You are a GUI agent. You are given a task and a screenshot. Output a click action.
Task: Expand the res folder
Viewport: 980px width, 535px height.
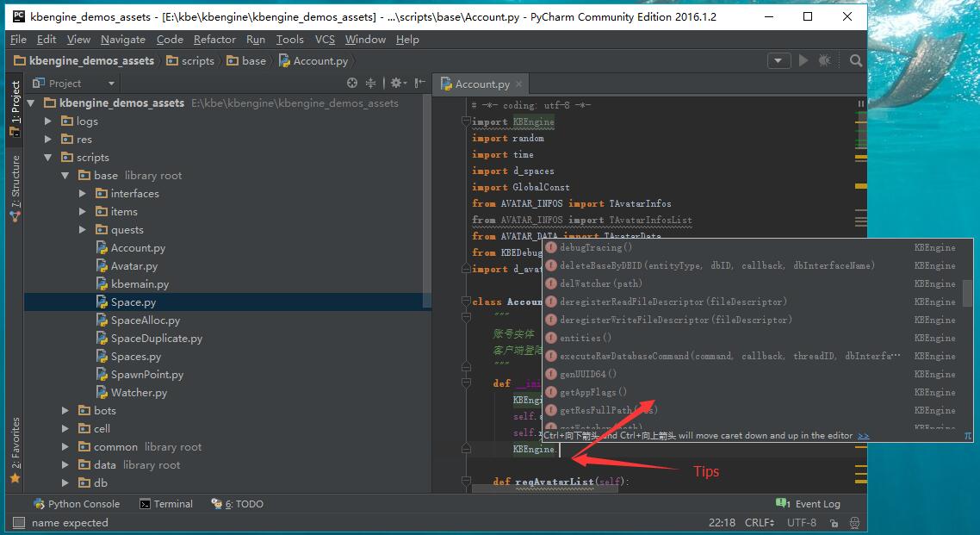pyautogui.click(x=48, y=140)
